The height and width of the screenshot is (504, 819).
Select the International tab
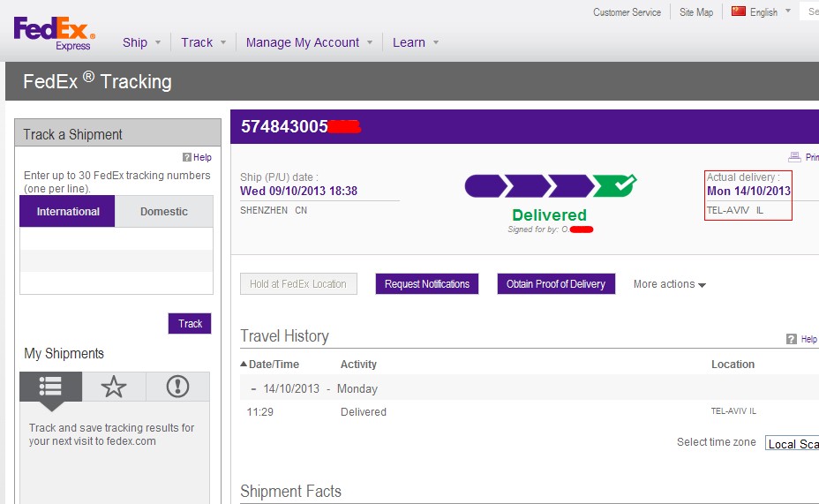click(x=67, y=212)
